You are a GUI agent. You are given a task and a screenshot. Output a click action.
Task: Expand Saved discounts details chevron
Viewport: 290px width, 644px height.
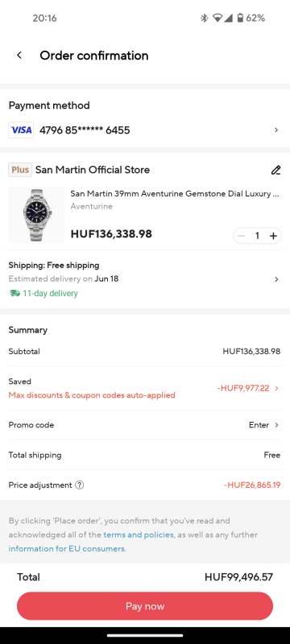(x=276, y=388)
